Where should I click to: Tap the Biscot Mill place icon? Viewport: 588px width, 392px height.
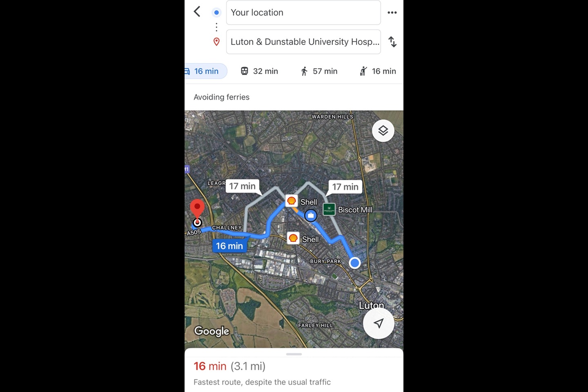(x=329, y=209)
